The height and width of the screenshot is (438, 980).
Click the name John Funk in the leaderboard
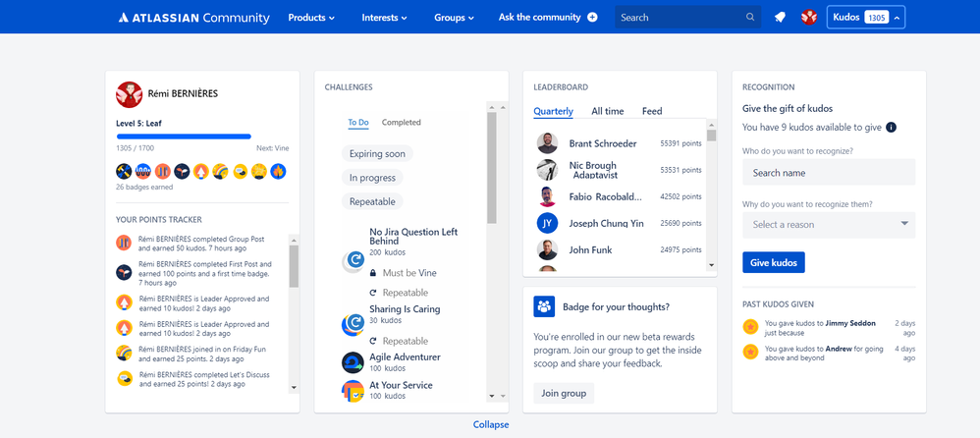[590, 249]
